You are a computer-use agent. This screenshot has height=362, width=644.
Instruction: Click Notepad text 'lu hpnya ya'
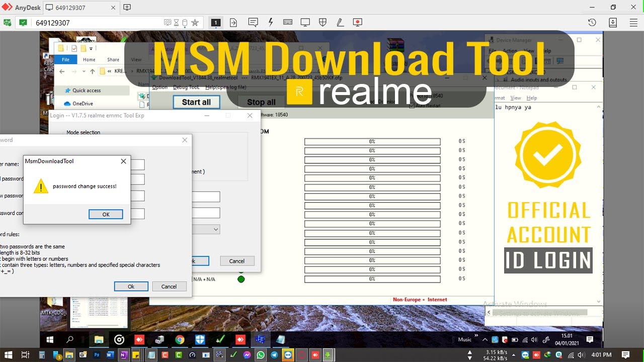(513, 108)
